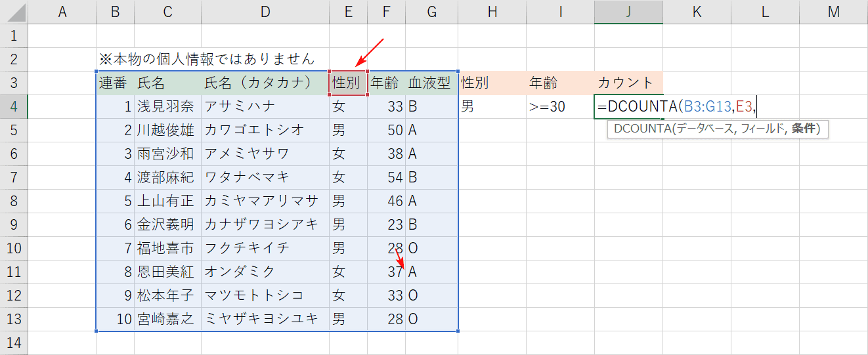
Task: Click the 連番 header cell
Action: 116,83
